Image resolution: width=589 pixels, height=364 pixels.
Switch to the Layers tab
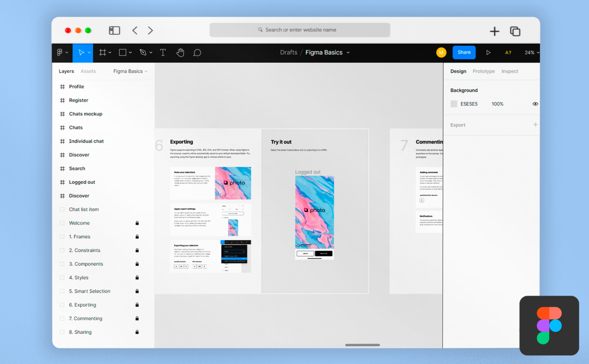tap(66, 71)
